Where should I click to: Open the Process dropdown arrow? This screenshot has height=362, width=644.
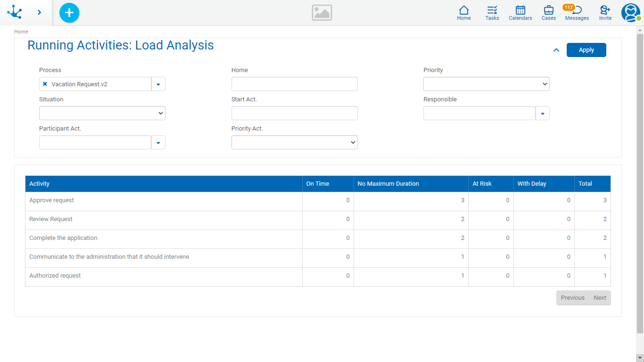[x=158, y=84]
